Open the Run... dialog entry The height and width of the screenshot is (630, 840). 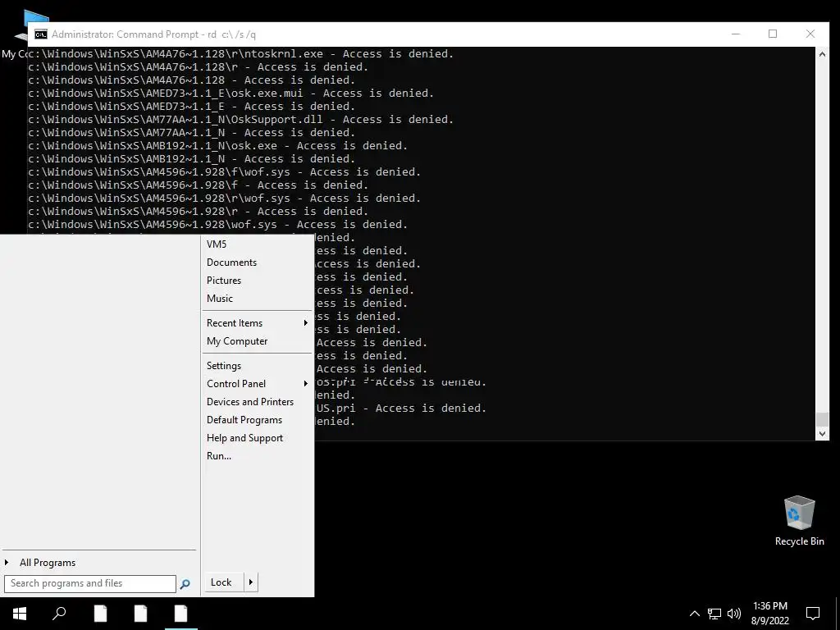coord(219,456)
